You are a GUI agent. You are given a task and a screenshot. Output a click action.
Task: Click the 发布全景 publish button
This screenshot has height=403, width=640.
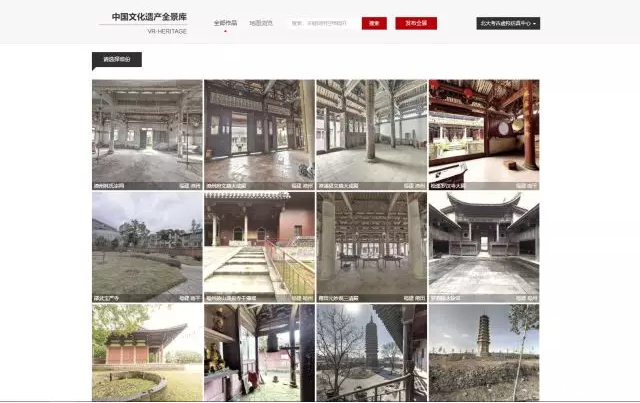pos(415,23)
